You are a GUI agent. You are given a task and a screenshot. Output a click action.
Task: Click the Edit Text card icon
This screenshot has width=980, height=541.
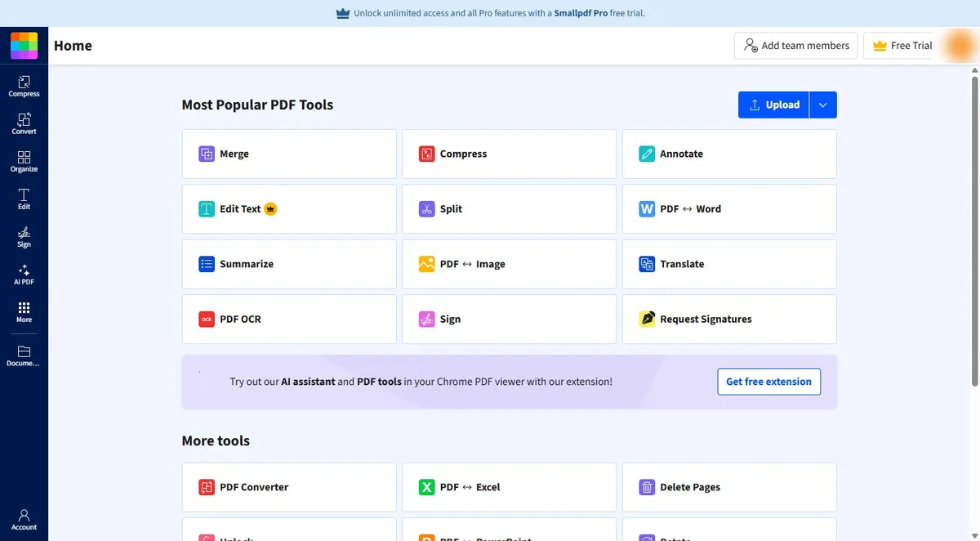click(207, 209)
